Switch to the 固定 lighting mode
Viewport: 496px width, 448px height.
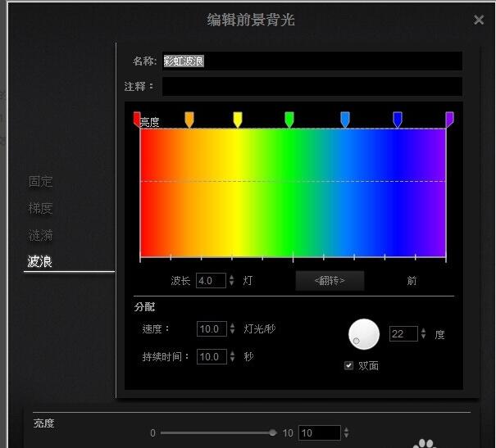point(40,181)
